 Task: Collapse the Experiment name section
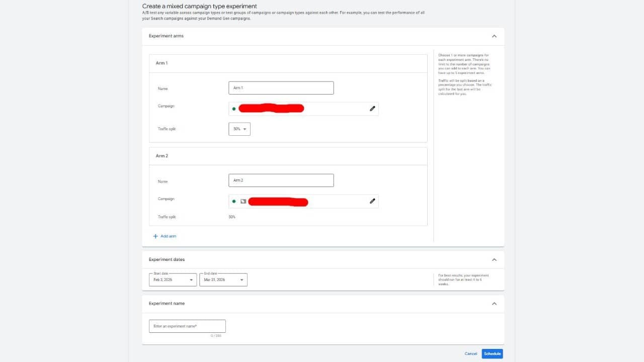click(494, 304)
